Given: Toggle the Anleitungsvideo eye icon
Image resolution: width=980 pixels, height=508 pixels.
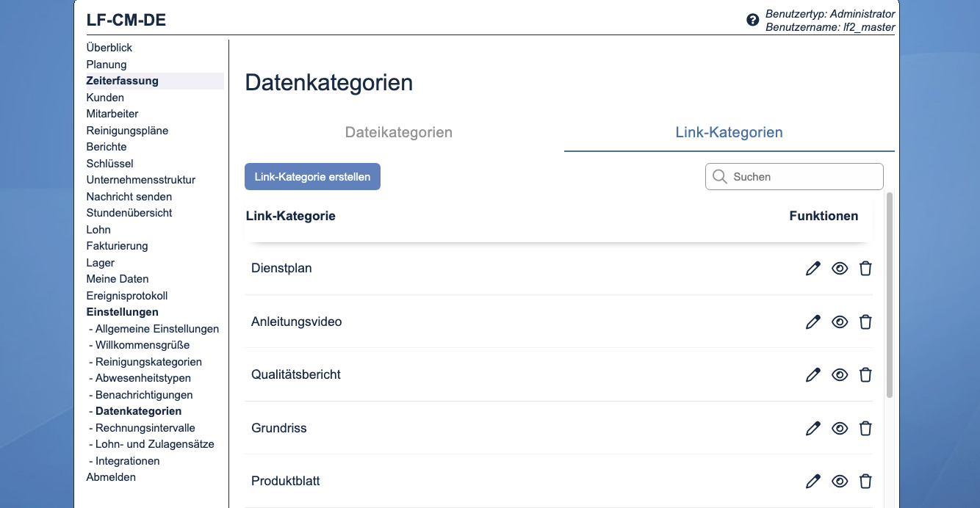Looking at the screenshot, I should (x=840, y=322).
